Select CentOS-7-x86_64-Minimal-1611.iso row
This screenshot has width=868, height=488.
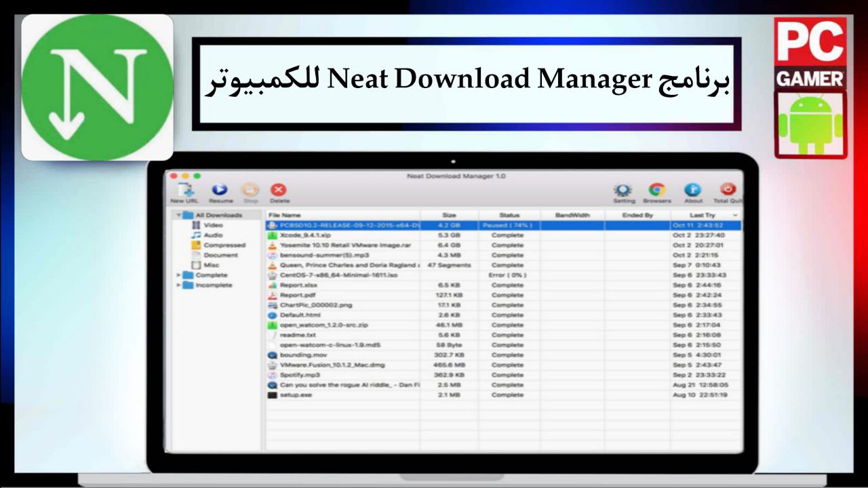503,275
